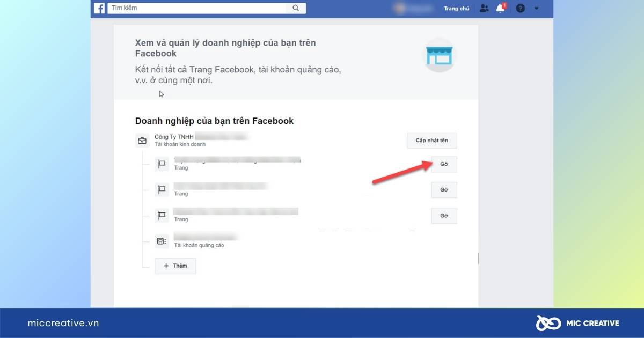Open the Trang chủ link
The height and width of the screenshot is (338, 644).
coord(456,9)
